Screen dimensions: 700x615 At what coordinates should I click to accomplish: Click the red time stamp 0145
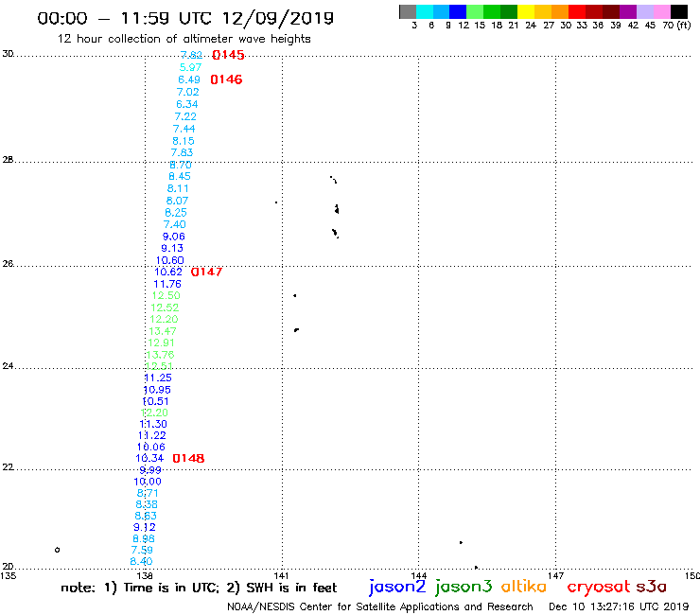228,55
